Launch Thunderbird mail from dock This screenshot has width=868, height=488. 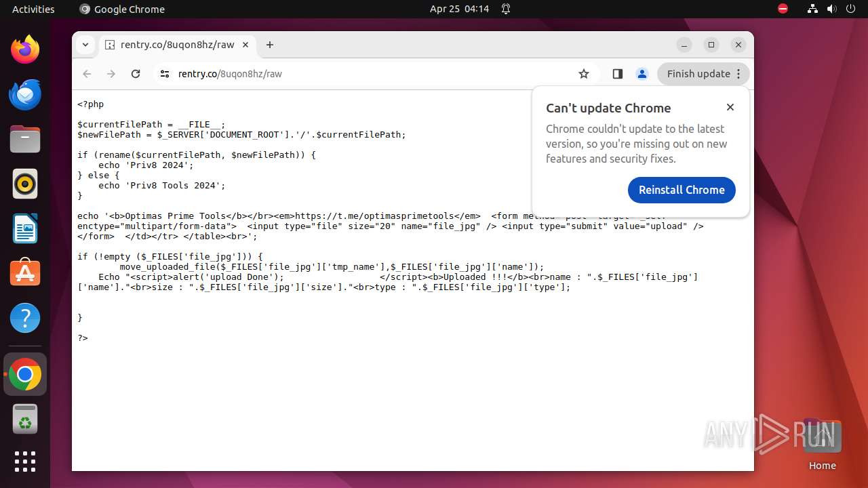(x=25, y=94)
